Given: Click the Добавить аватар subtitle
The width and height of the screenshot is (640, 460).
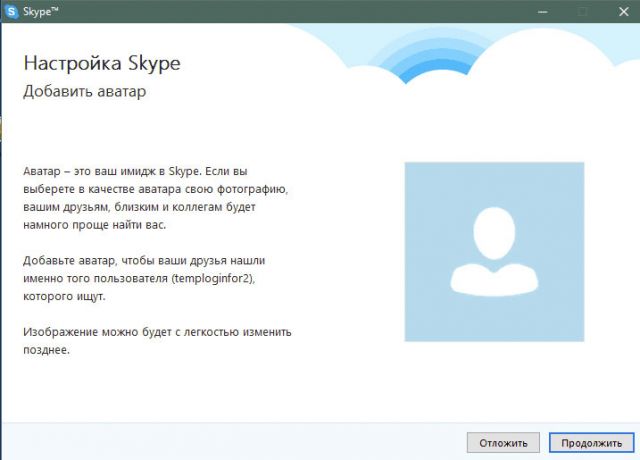Looking at the screenshot, I should (84, 91).
